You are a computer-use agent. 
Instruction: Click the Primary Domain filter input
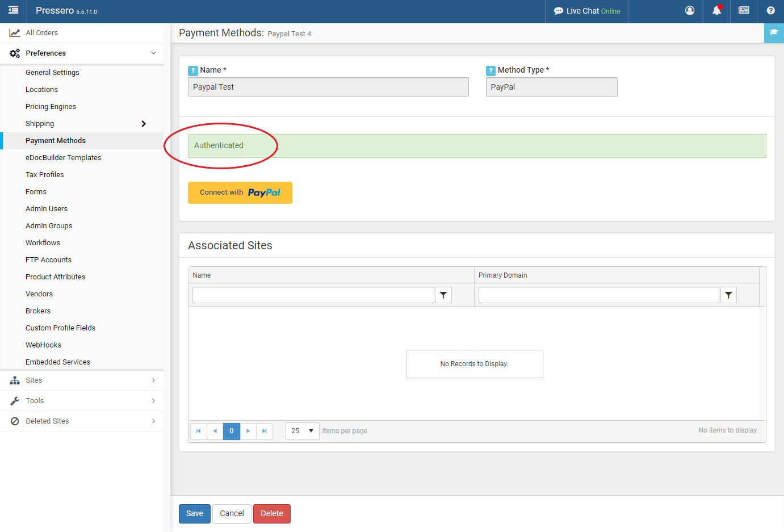(x=599, y=295)
